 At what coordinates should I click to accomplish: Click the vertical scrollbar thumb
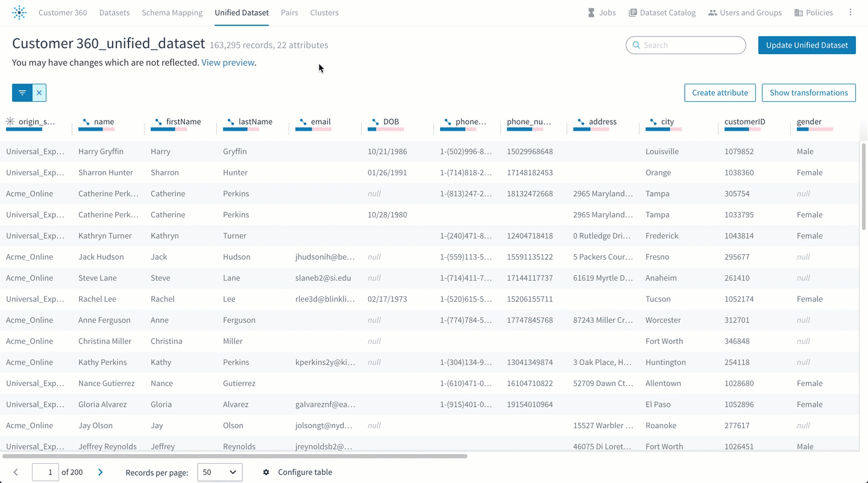coord(864,185)
